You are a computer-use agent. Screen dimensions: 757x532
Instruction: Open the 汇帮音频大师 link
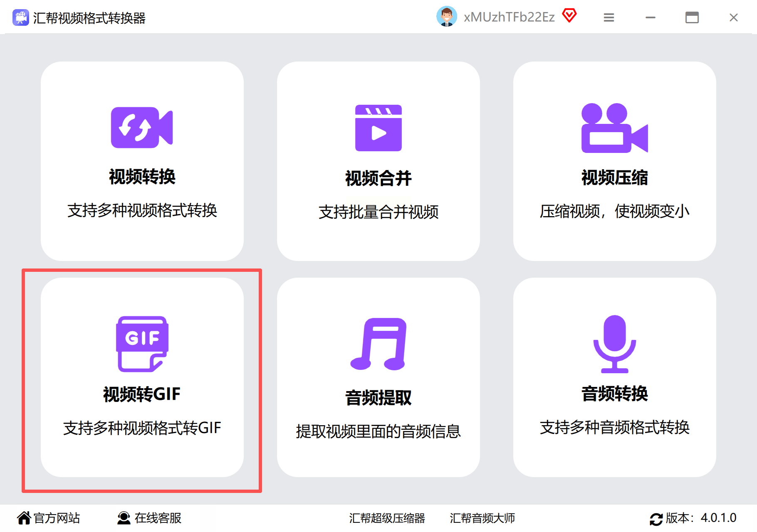[482, 518]
